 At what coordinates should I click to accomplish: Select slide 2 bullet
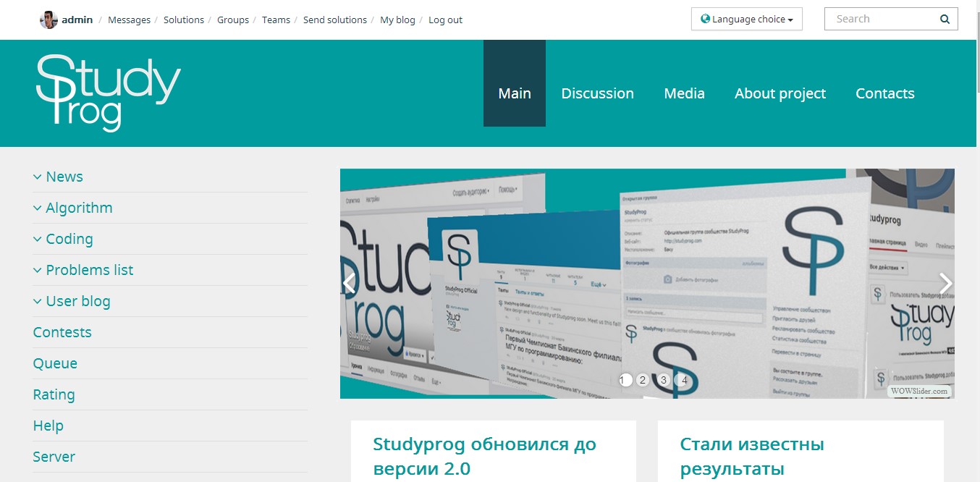(x=642, y=380)
